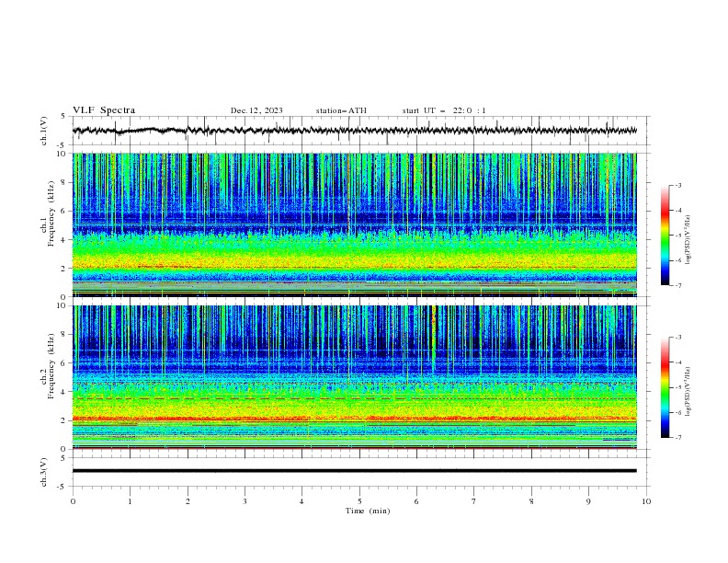Click the upper PSD color bar beside ch.1
Viewport: 728px width, 563px height.
[x=665, y=236]
